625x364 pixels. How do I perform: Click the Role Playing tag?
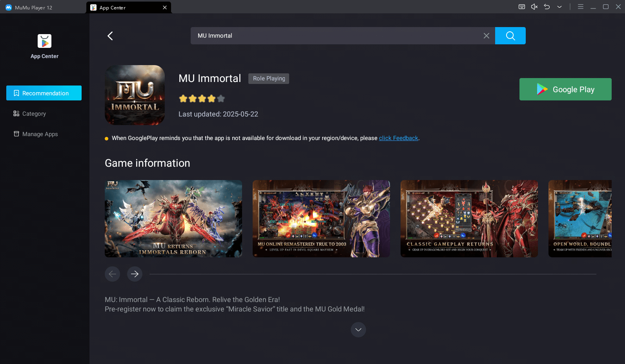(x=269, y=78)
